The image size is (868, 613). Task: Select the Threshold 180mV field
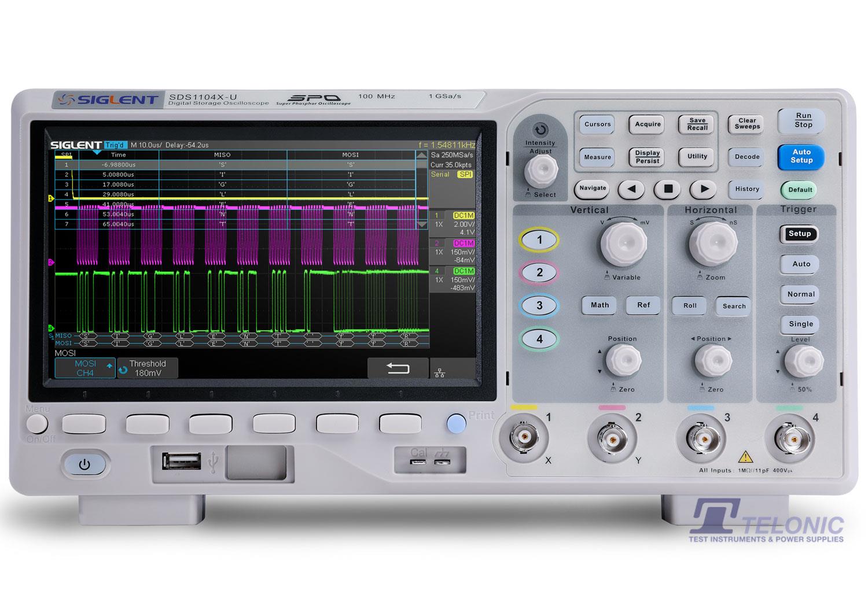click(148, 368)
